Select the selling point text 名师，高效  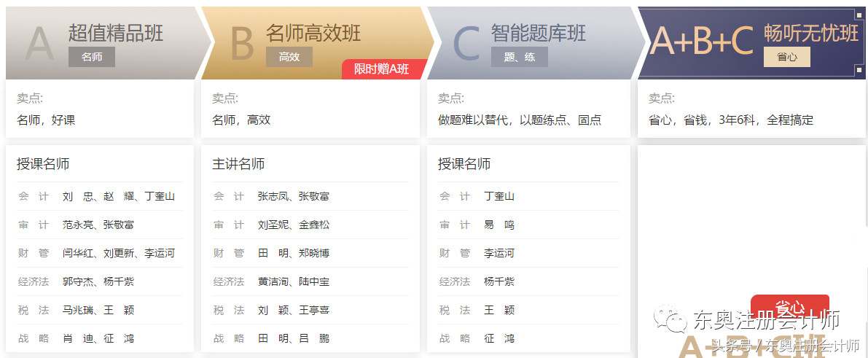[241, 120]
